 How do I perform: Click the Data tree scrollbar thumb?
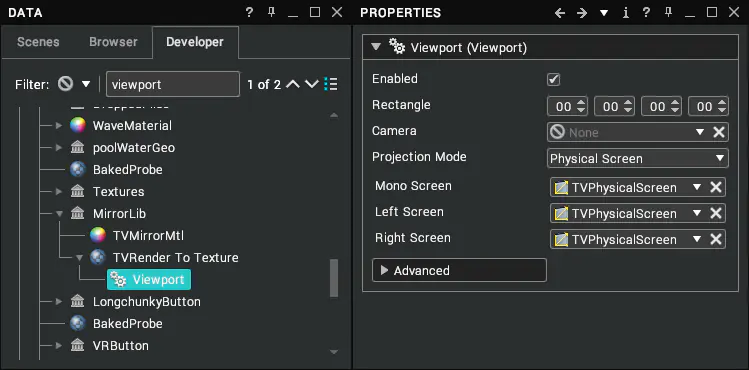coord(334,278)
